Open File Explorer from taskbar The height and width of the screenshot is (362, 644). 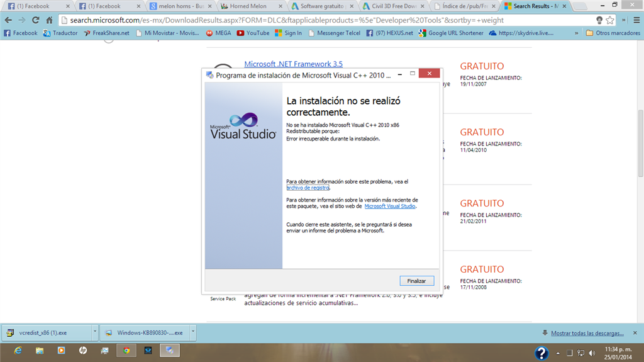40,351
